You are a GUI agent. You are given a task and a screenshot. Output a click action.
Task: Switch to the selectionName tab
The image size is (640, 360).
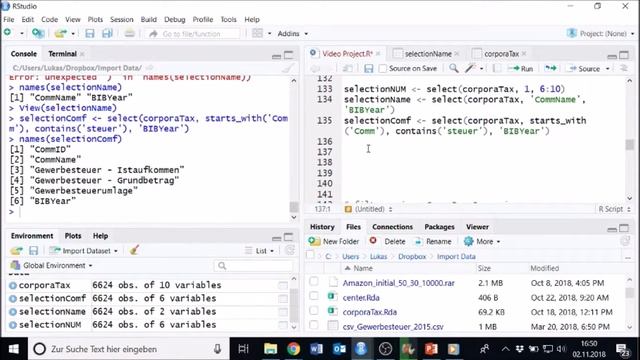click(x=428, y=54)
